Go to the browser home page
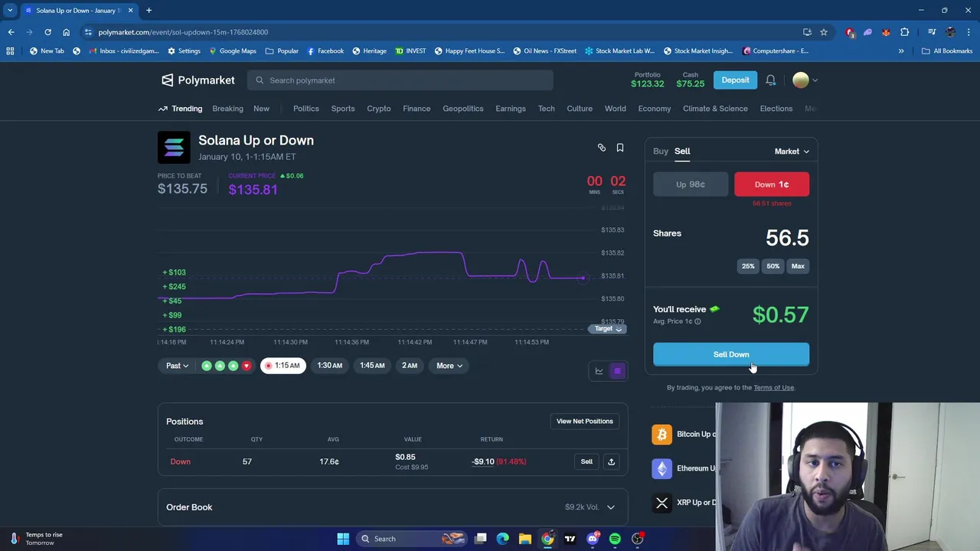 click(66, 32)
